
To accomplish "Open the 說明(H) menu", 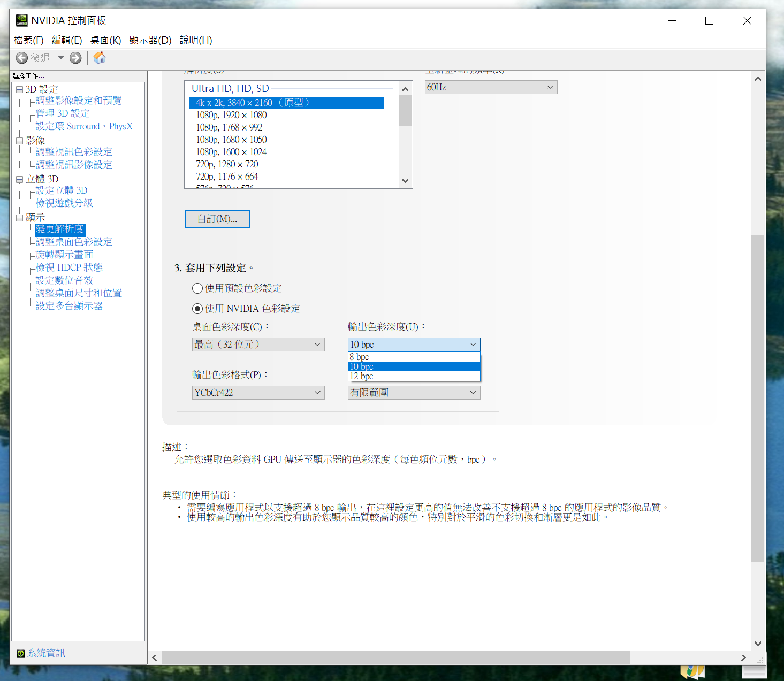I will point(196,40).
